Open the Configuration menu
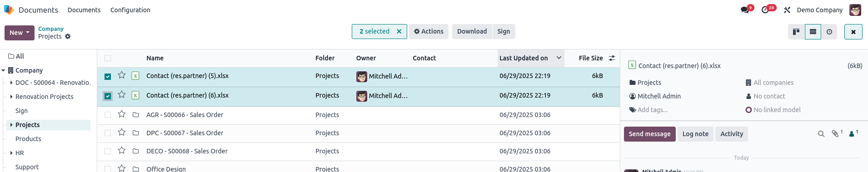The height and width of the screenshot is (172, 868). (130, 10)
